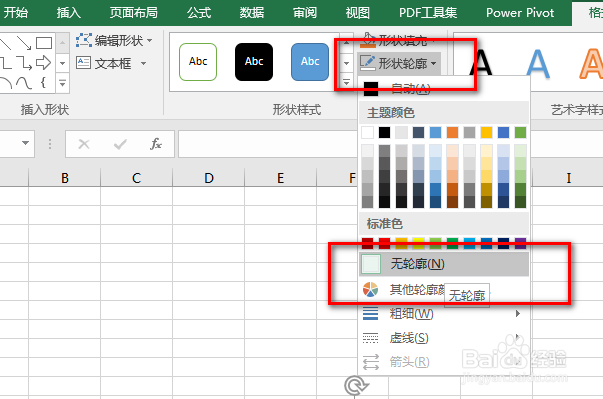Viewport: 603px width, 399px height.
Task: Select the left brace shape
Action: 43,82
